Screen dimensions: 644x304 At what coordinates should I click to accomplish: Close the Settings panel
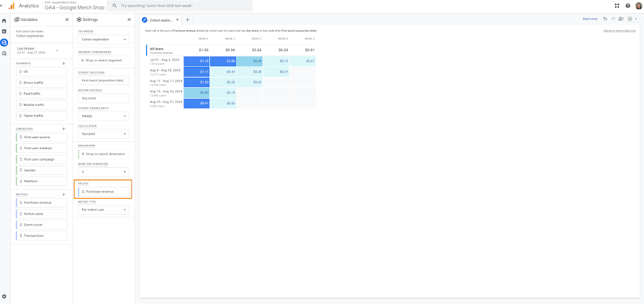tap(129, 19)
